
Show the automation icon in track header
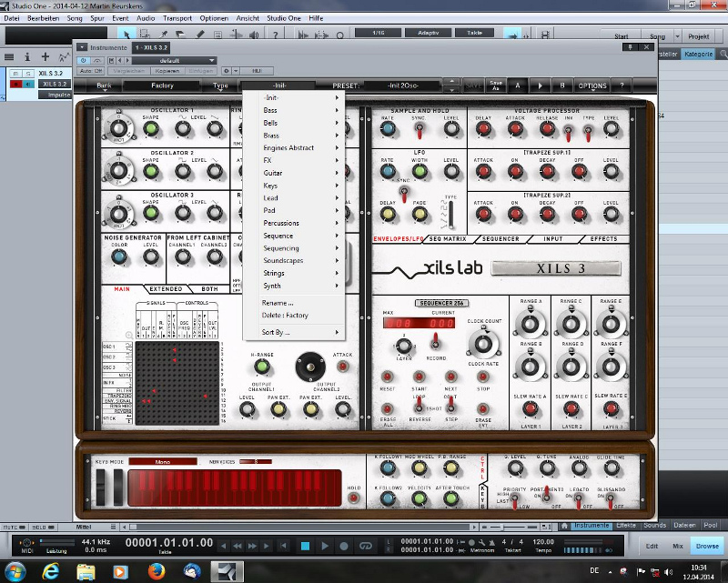64,57
